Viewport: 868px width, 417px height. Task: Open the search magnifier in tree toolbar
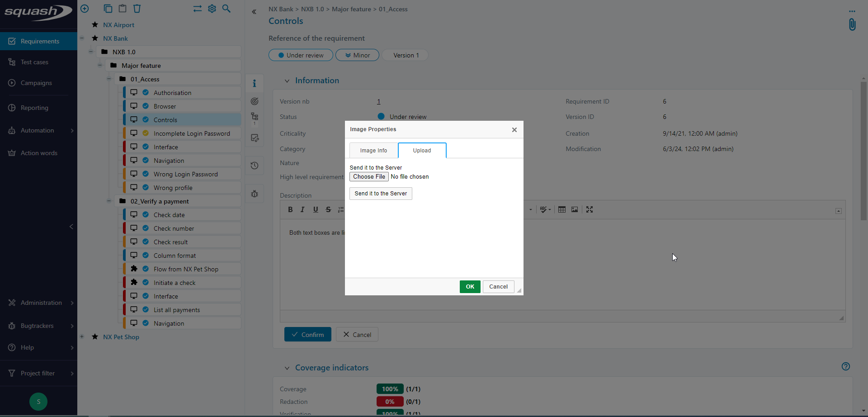click(226, 9)
